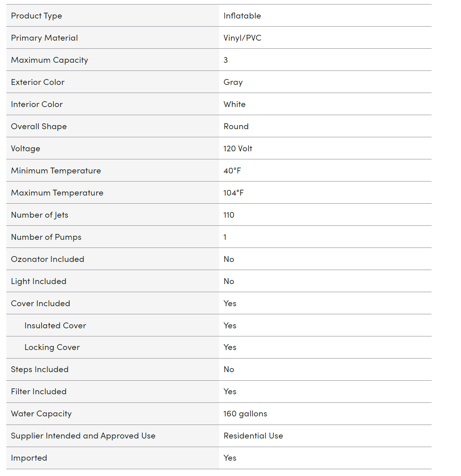This screenshot has width=461, height=476.
Task: Select the Number of Jets label
Action: click(x=39, y=215)
